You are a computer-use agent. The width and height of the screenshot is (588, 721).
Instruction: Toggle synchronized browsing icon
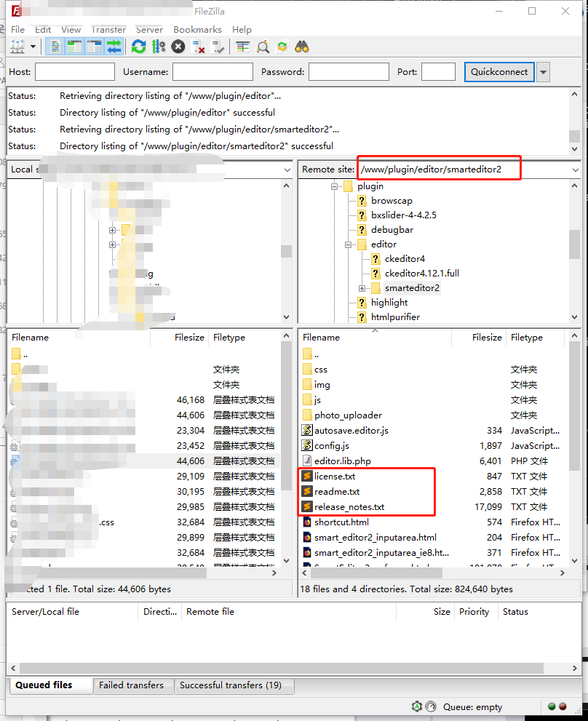coord(282,47)
